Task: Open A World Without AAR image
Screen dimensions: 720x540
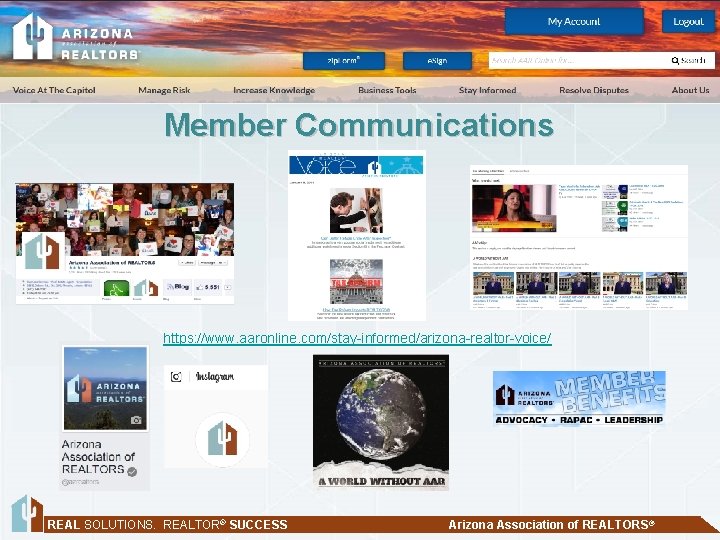Action: tap(381, 422)
